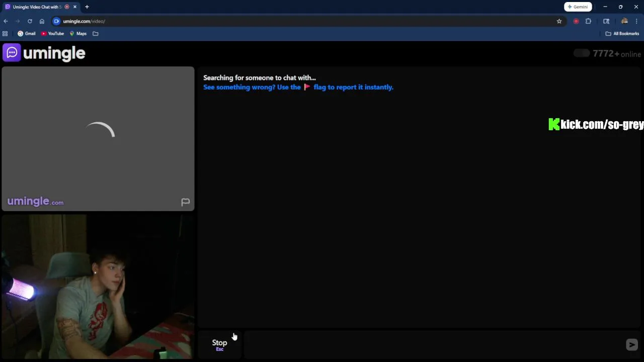Click 'Searching for someone to chat with...' text
This screenshot has height=362, width=644.
pyautogui.click(x=260, y=77)
